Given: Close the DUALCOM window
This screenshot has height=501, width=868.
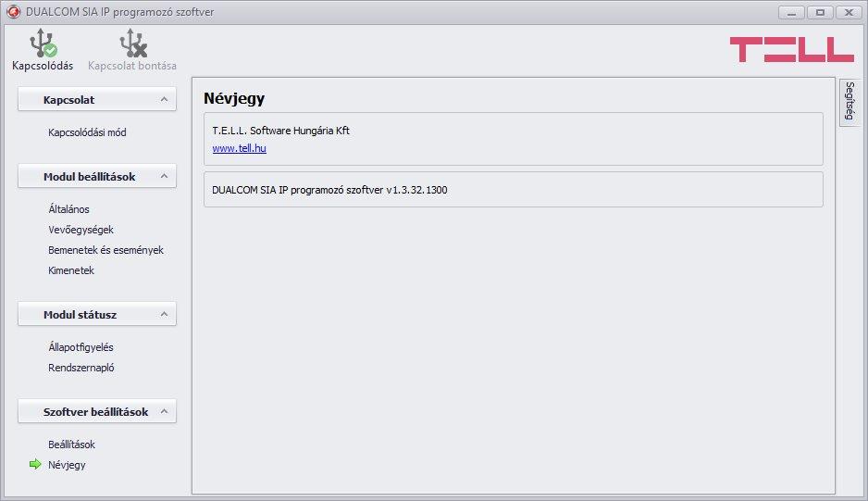Looking at the screenshot, I should pos(849,12).
